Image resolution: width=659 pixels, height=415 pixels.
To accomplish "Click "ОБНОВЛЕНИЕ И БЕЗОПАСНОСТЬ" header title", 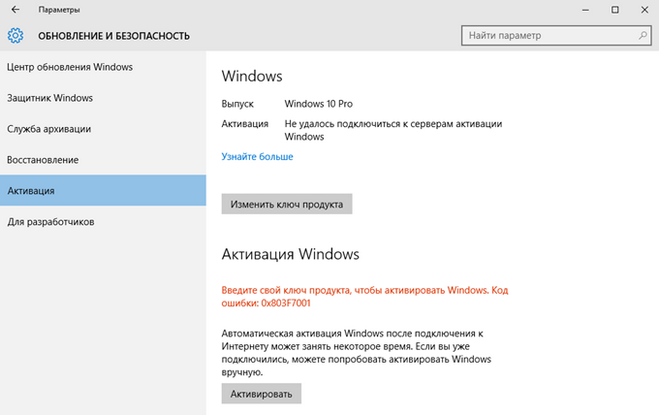I will click(x=114, y=36).
